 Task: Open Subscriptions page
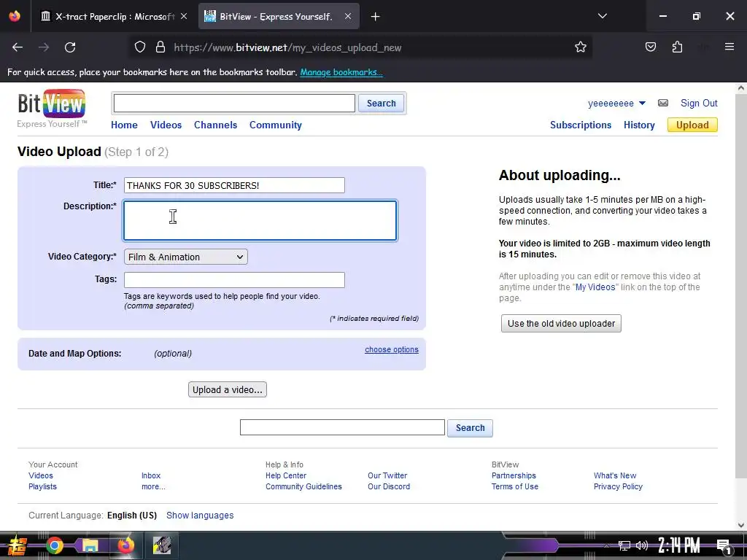pyautogui.click(x=580, y=125)
